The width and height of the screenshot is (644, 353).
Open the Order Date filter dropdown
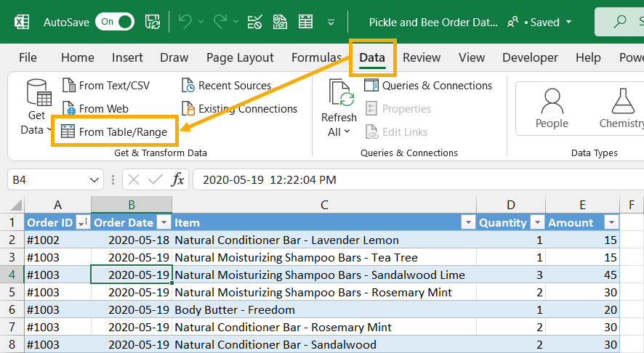pos(164,222)
